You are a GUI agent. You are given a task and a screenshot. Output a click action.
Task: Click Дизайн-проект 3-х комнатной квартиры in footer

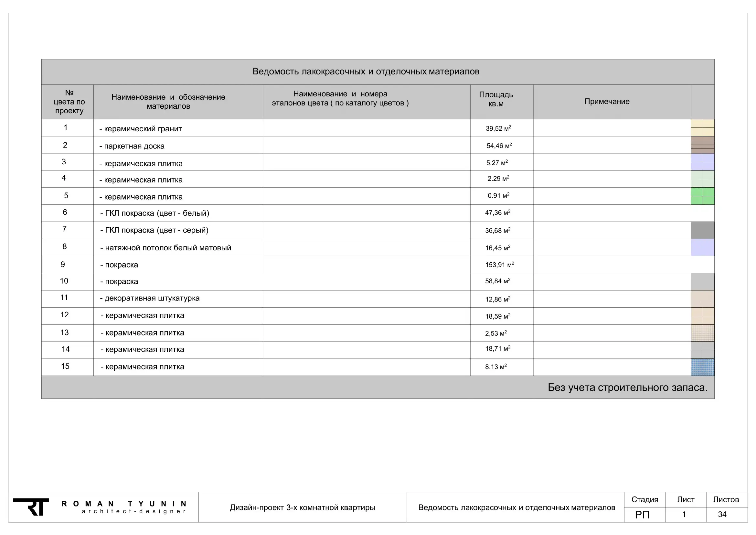[x=303, y=508]
